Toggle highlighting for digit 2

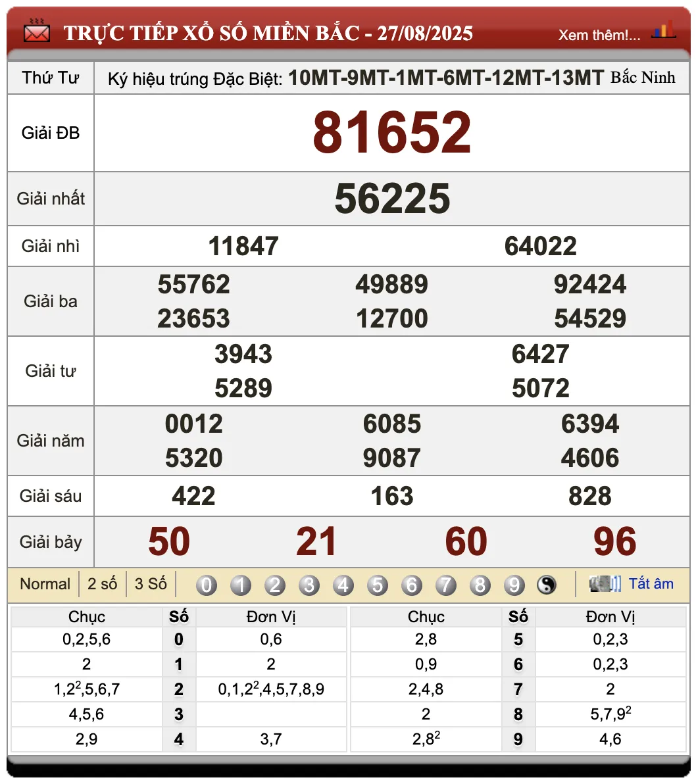coord(275,584)
